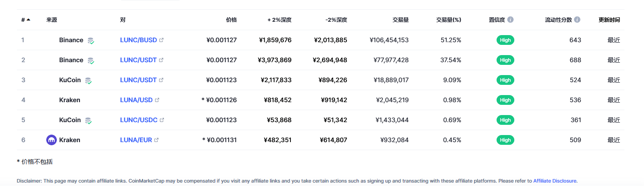Sort by +2%深度 column header

[x=279, y=20]
